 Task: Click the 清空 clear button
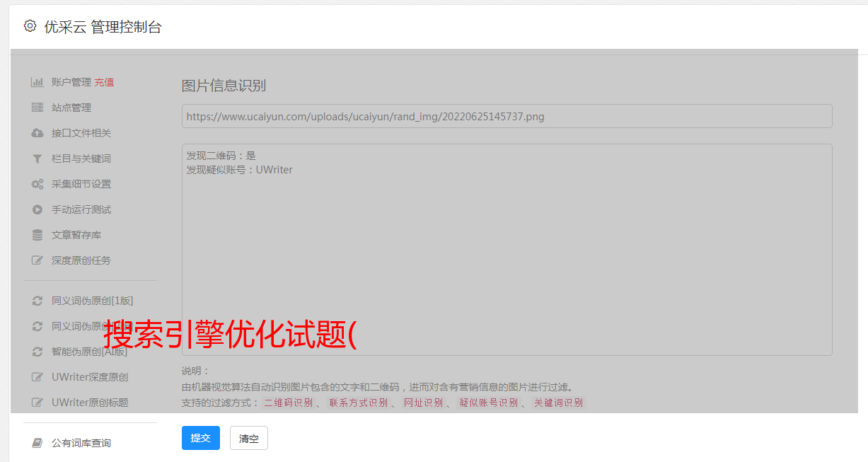click(x=249, y=438)
